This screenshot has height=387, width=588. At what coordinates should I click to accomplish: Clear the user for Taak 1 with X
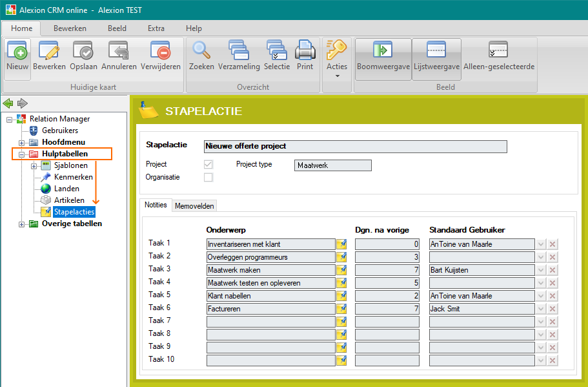pyautogui.click(x=553, y=244)
